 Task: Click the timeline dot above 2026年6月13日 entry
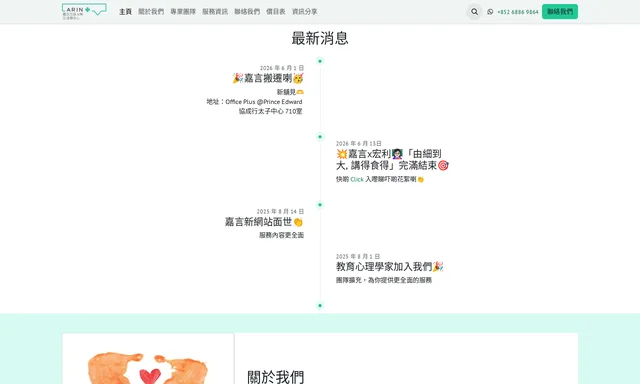(x=320, y=137)
